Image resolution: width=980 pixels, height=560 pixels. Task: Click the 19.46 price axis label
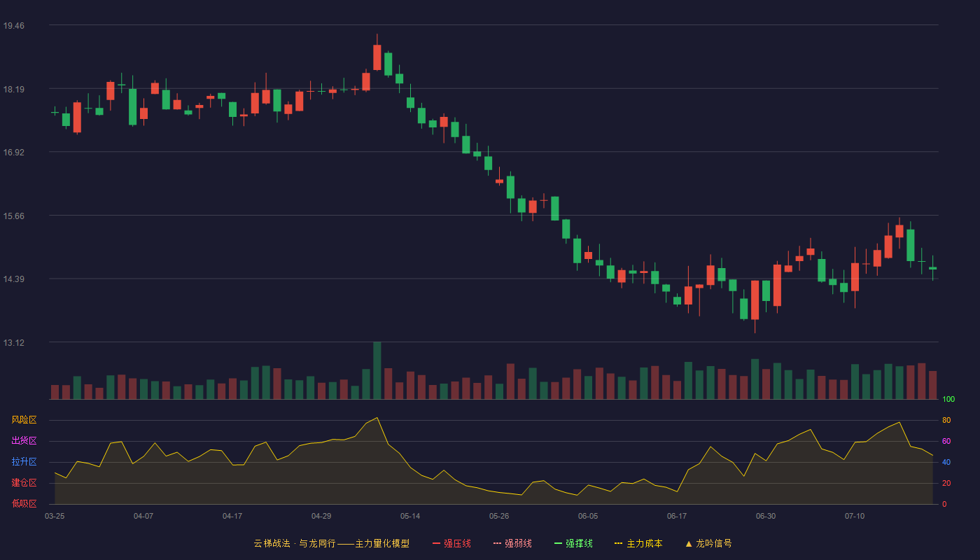[x=13, y=26]
